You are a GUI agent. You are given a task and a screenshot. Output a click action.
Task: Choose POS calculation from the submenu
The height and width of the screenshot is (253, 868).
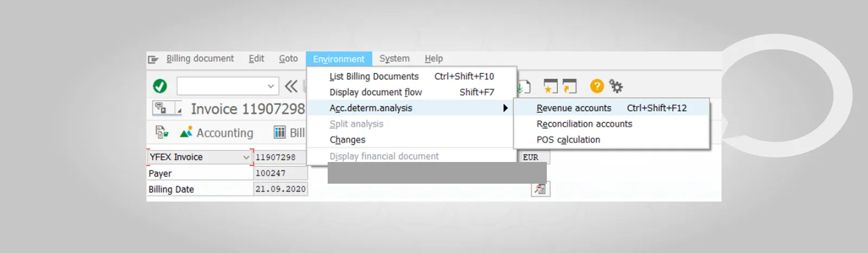[611, 140]
